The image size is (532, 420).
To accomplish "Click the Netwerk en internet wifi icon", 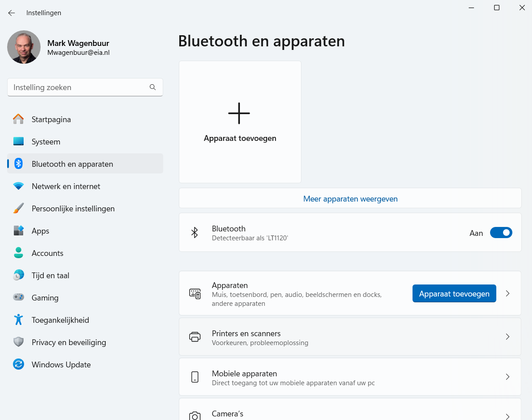I will tap(18, 186).
